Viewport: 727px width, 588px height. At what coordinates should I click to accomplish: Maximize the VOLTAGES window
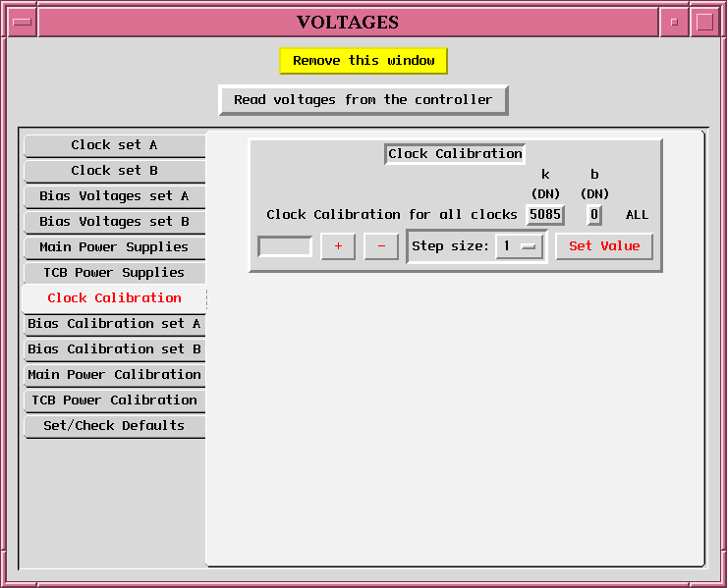(704, 22)
